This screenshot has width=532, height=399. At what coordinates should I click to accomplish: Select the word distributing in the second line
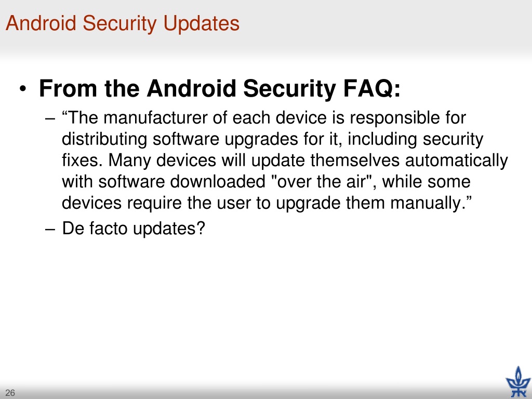pyautogui.click(x=104, y=140)
